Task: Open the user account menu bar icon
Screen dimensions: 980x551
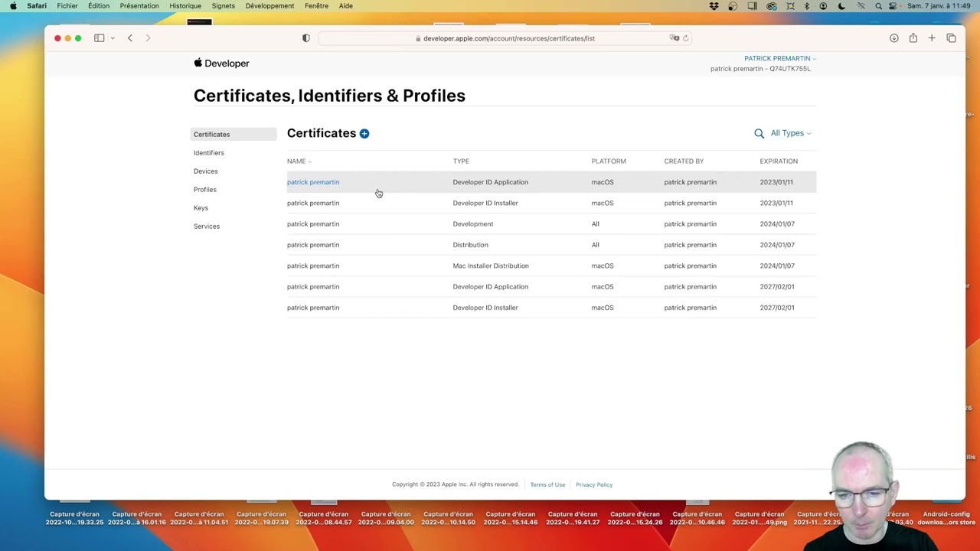Action: [823, 6]
